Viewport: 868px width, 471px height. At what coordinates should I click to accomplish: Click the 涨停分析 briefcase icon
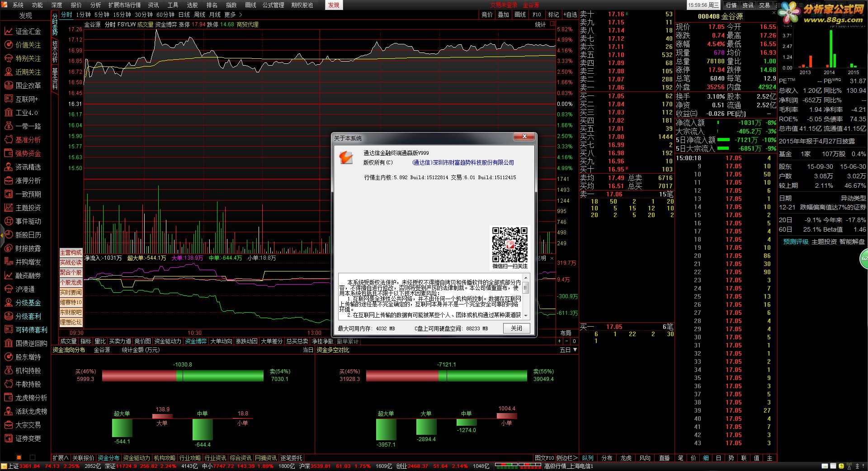[x=8, y=181]
